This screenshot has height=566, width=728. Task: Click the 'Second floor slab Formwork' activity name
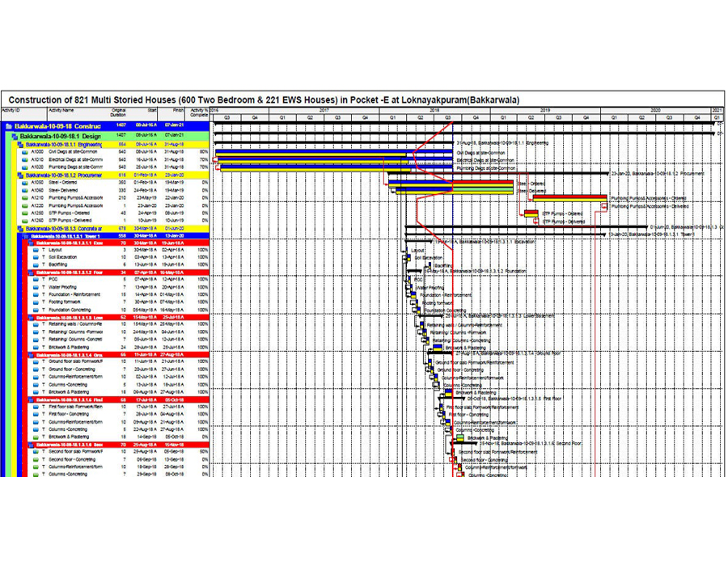pyautogui.click(x=76, y=452)
